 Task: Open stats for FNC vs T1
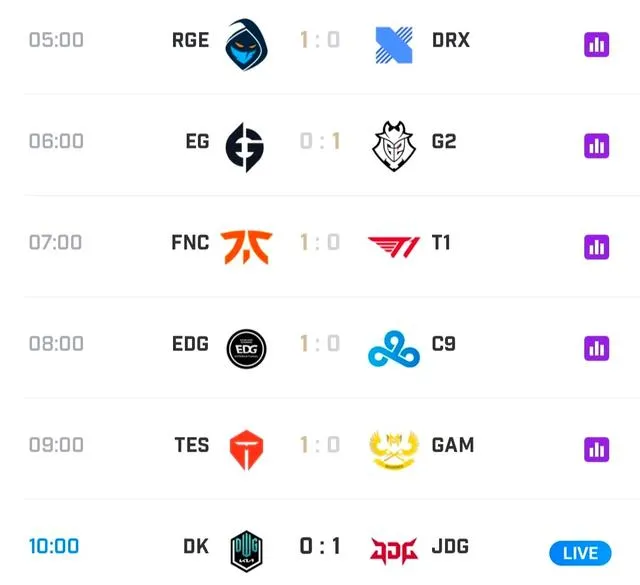[597, 246]
